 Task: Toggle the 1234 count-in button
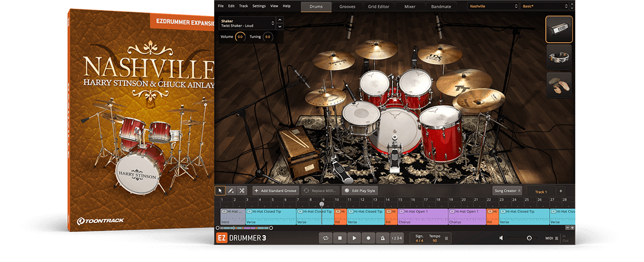tap(396, 238)
